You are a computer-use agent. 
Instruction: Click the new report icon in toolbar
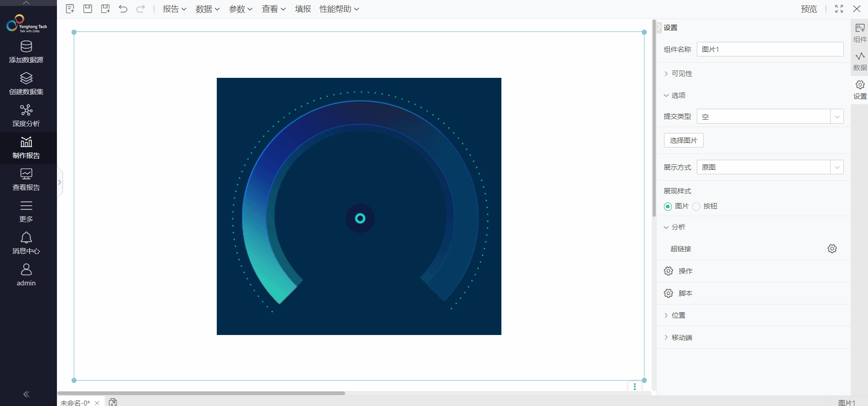pyautogui.click(x=70, y=9)
